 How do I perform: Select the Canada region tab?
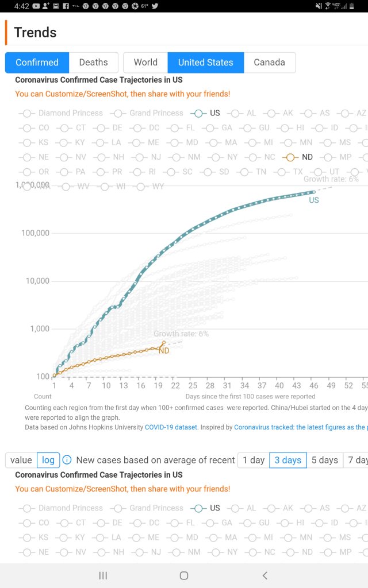(269, 63)
